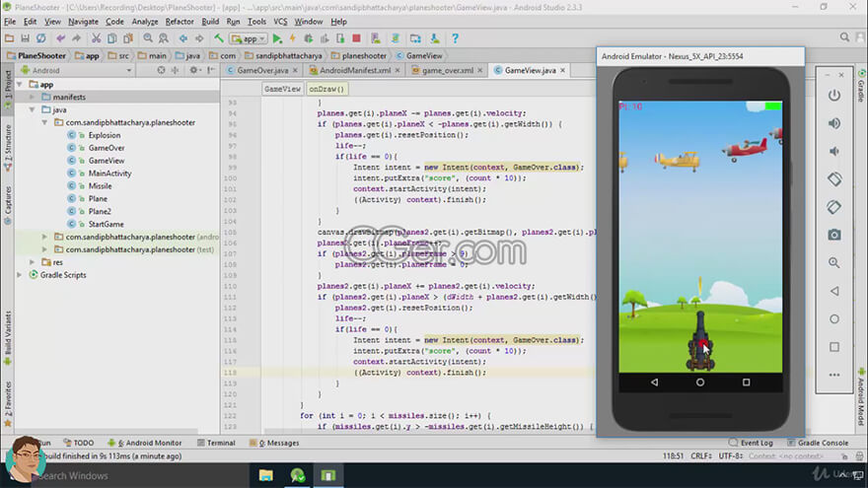Screen dimensions: 868x488
Task: Toggle the 2: Favorites side panel button
Action: 8,404
